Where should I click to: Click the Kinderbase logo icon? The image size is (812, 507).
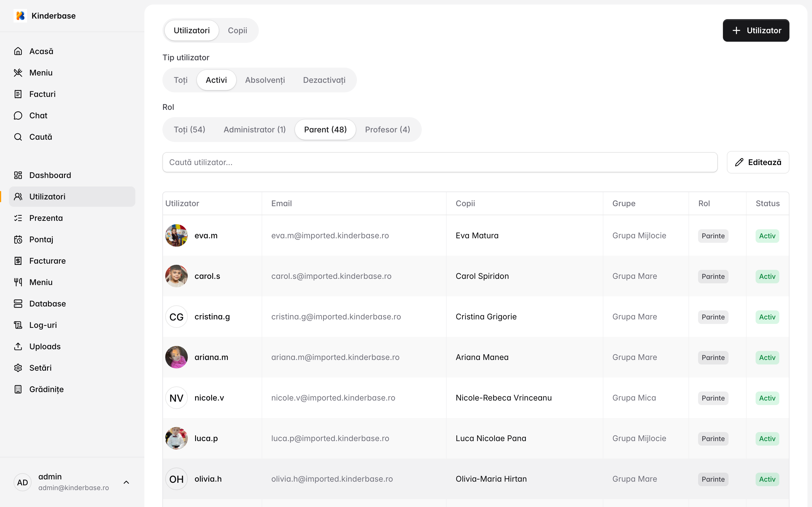pos(20,16)
